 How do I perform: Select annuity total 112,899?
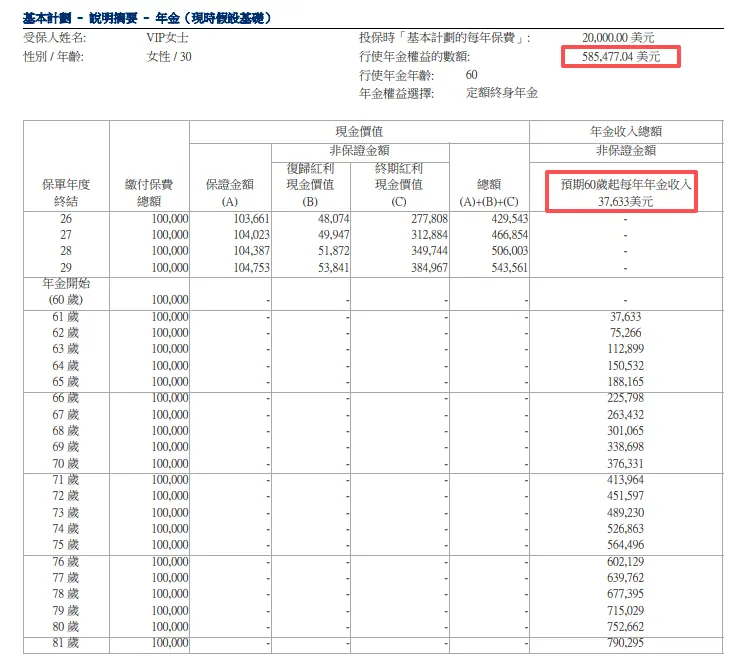pos(625,348)
